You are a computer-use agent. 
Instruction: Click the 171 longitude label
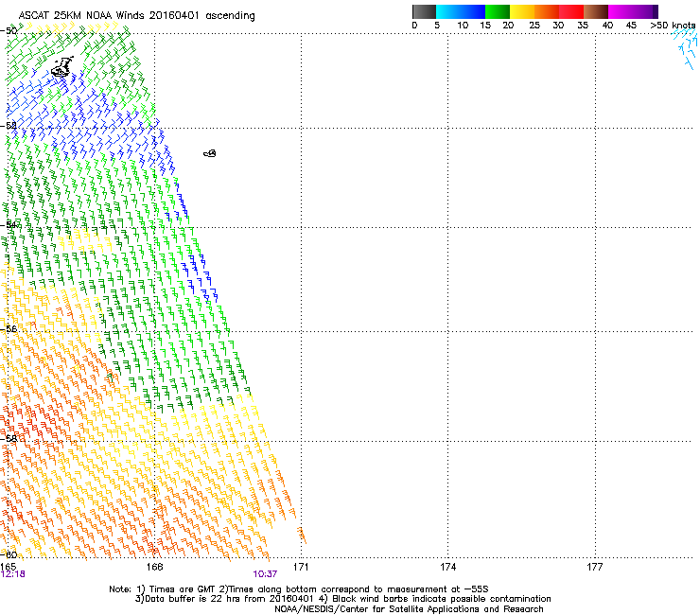(x=301, y=567)
